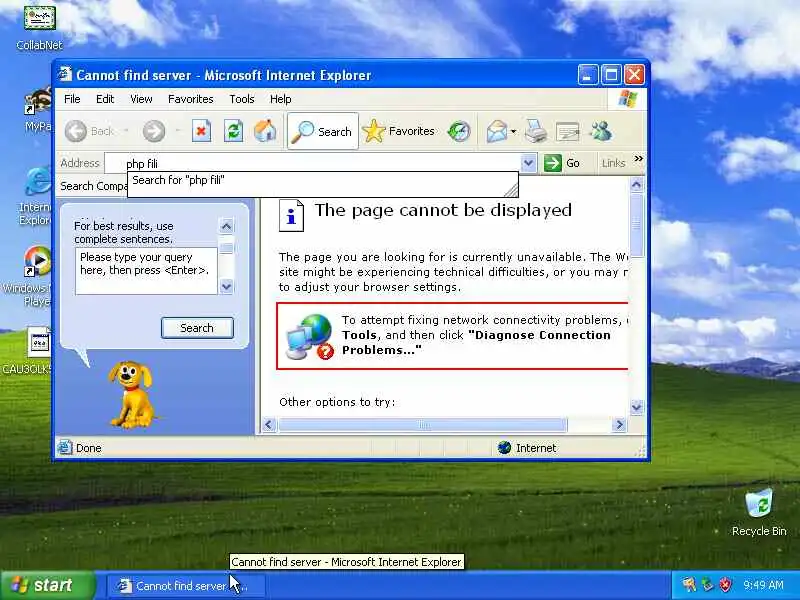Image resolution: width=800 pixels, height=600 pixels.
Task: Click the Internet zone globe in status bar
Action: 504,447
